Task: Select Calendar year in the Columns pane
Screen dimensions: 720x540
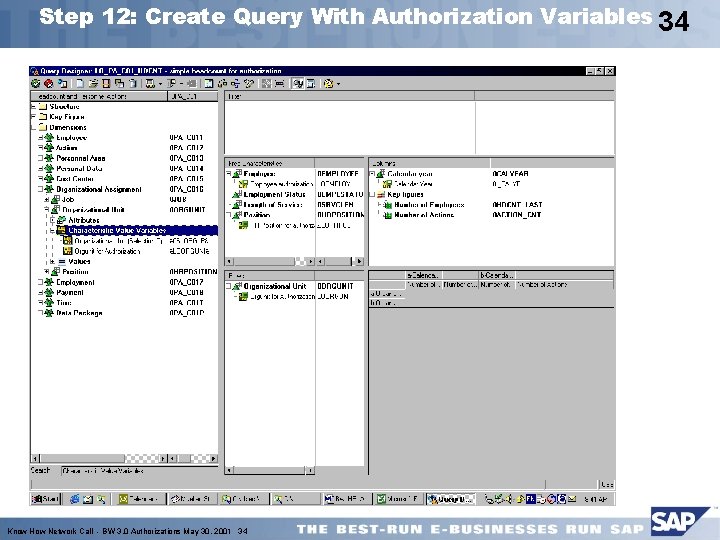Action: click(410, 174)
